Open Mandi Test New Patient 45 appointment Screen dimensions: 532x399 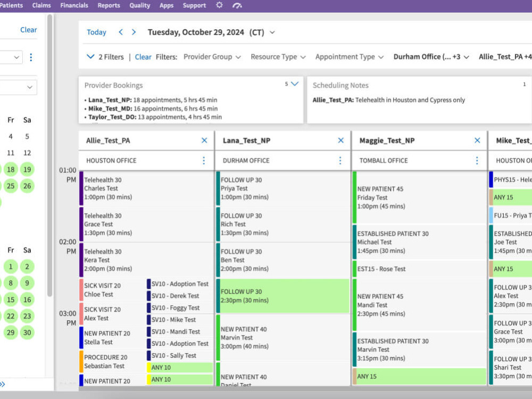point(419,305)
